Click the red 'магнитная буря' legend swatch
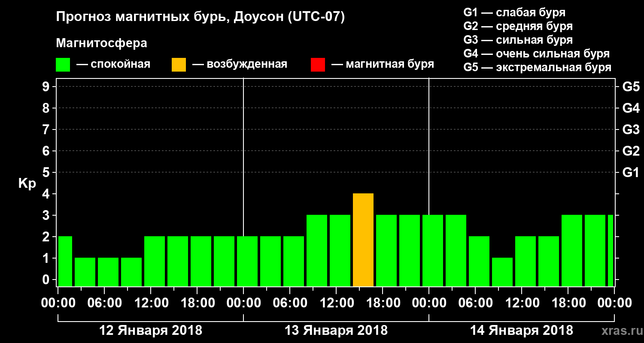The width and height of the screenshot is (644, 343). 318,64
